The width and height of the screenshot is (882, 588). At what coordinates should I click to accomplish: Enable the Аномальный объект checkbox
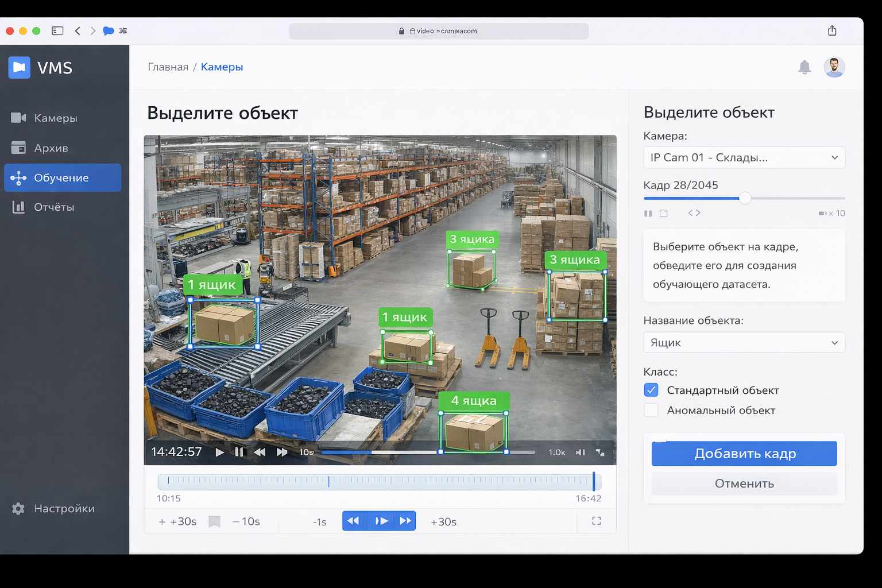point(651,411)
